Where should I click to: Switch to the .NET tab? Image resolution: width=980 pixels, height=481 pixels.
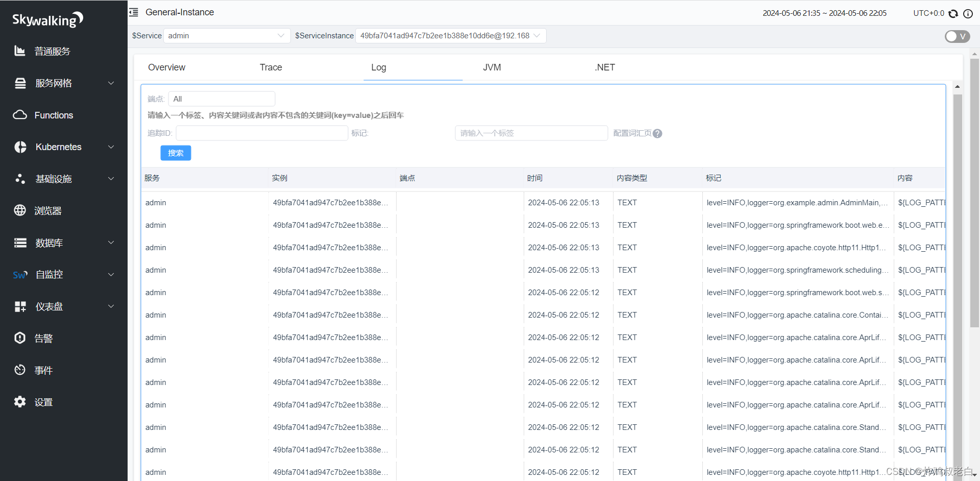(x=605, y=67)
